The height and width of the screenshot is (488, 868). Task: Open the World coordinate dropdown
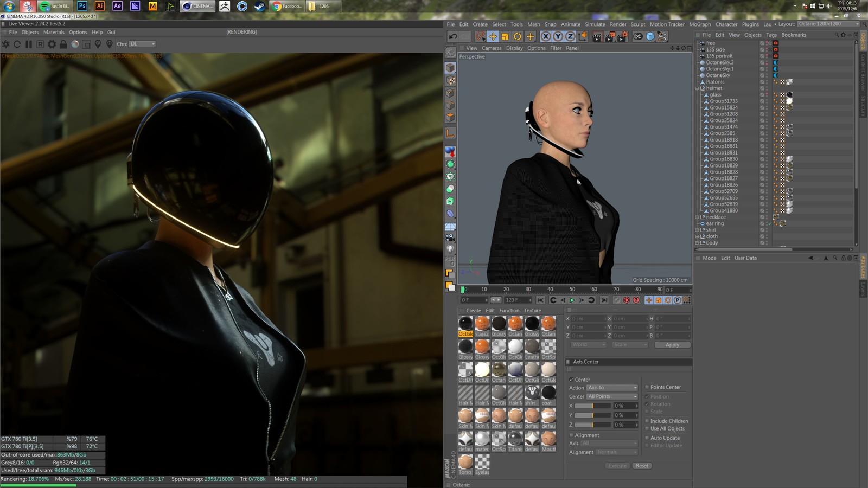pos(588,345)
